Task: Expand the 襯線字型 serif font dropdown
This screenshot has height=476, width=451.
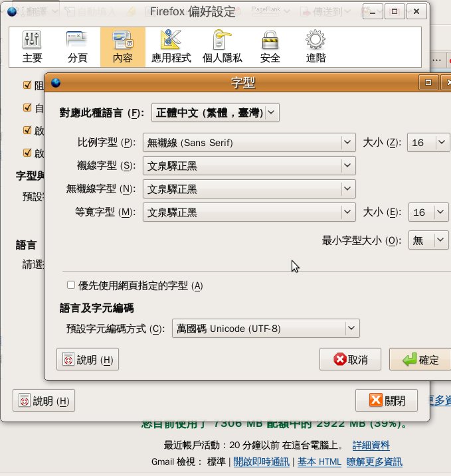Action: [249, 166]
